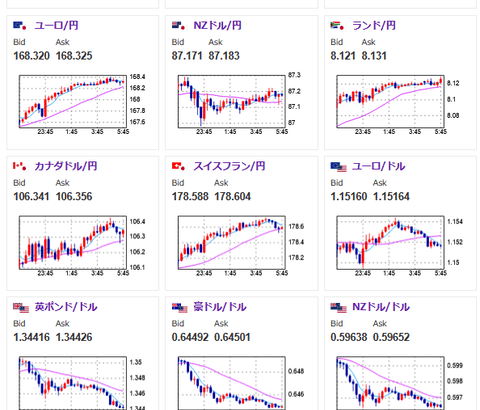Click the Rand/Yen South Africa flag icon
This screenshot has width=480, height=410.
click(337, 25)
